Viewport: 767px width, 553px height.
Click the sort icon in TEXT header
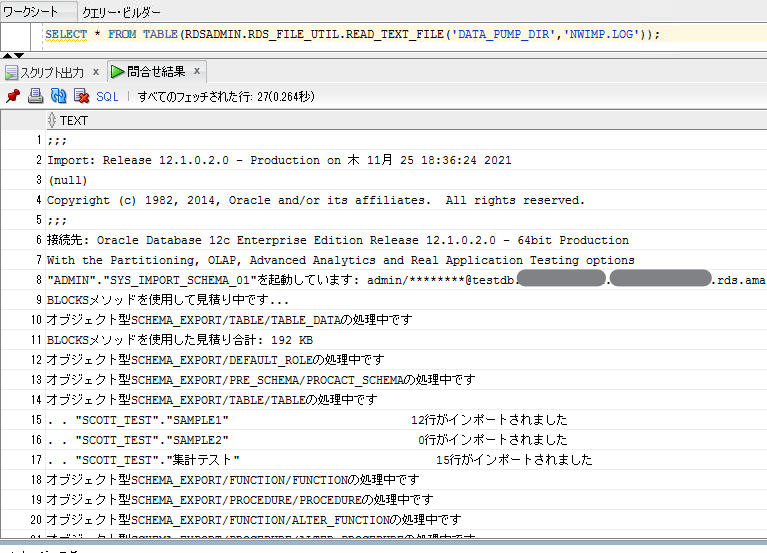pyautogui.click(x=52, y=120)
